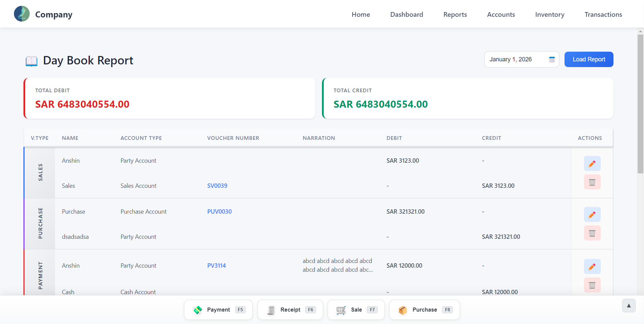Open the Reports menu

[x=455, y=14]
